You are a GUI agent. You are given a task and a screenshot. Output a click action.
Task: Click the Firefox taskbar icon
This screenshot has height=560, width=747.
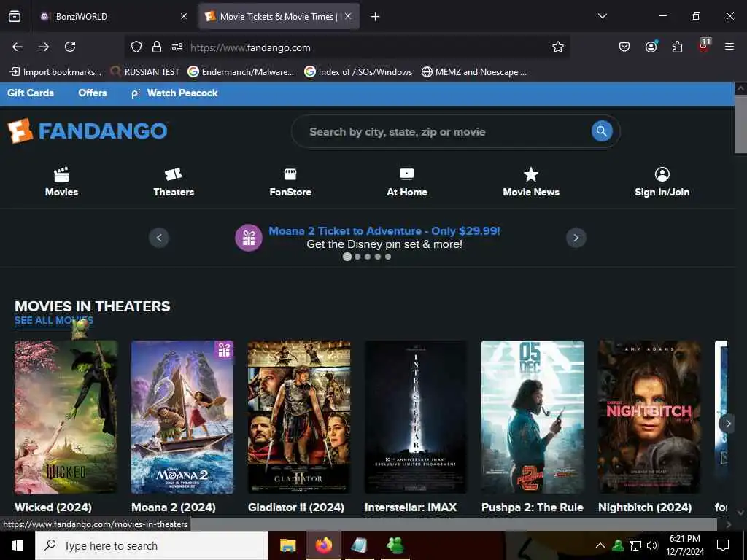click(324, 545)
